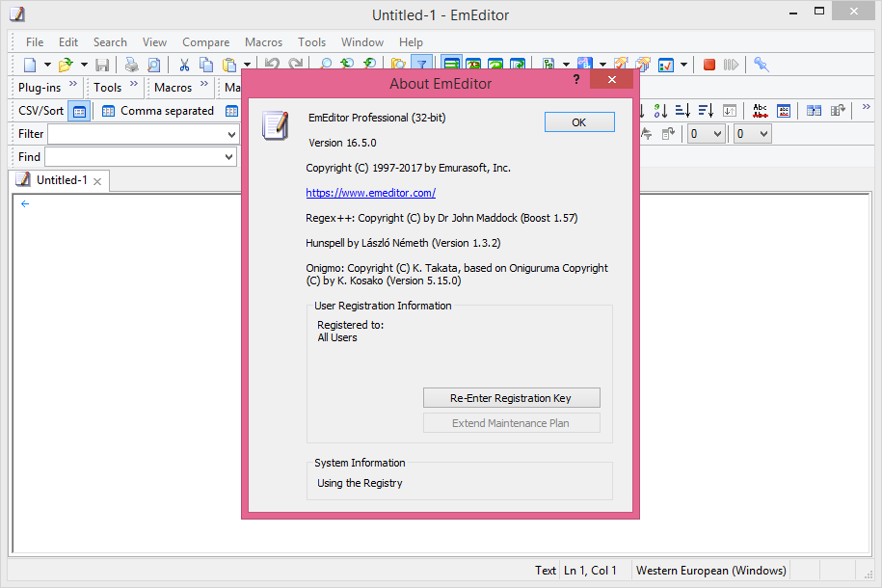882x588 pixels.
Task: Click the blue abc table icon
Action: pos(784,111)
